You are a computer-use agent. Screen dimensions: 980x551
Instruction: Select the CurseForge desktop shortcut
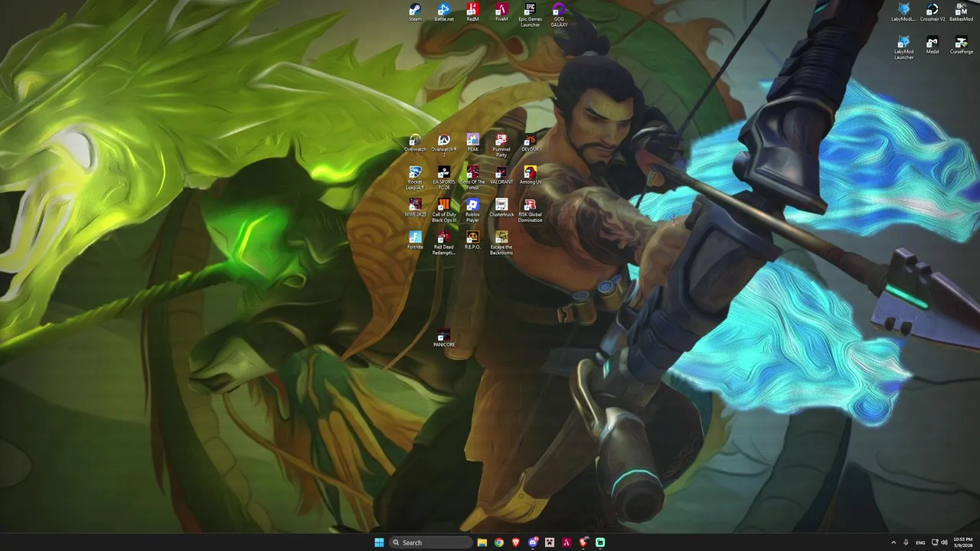[x=961, y=45]
